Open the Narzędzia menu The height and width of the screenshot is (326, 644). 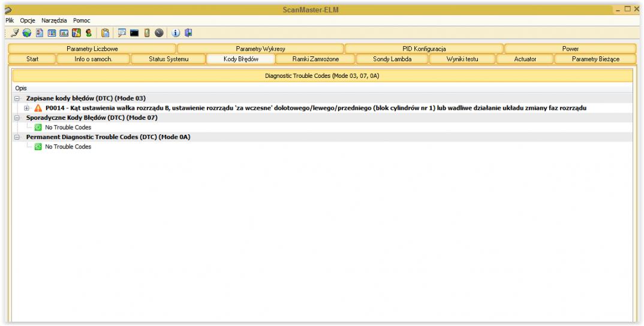click(x=54, y=20)
